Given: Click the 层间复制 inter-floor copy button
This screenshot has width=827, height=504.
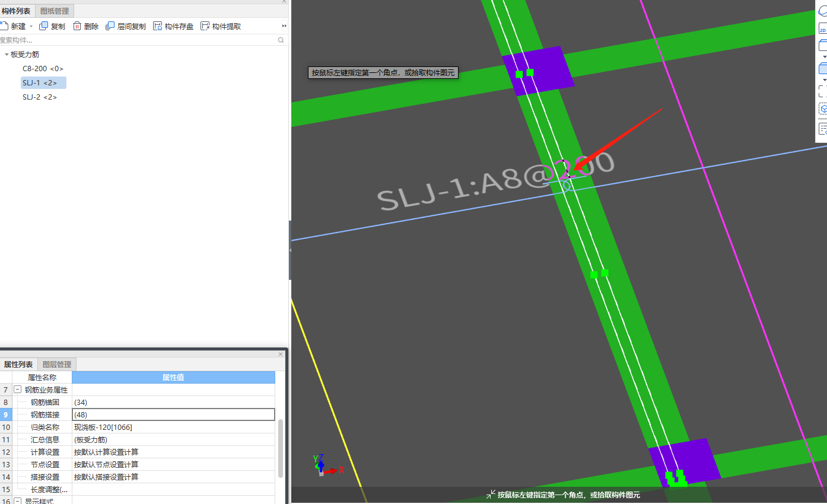Looking at the screenshot, I should coord(126,26).
